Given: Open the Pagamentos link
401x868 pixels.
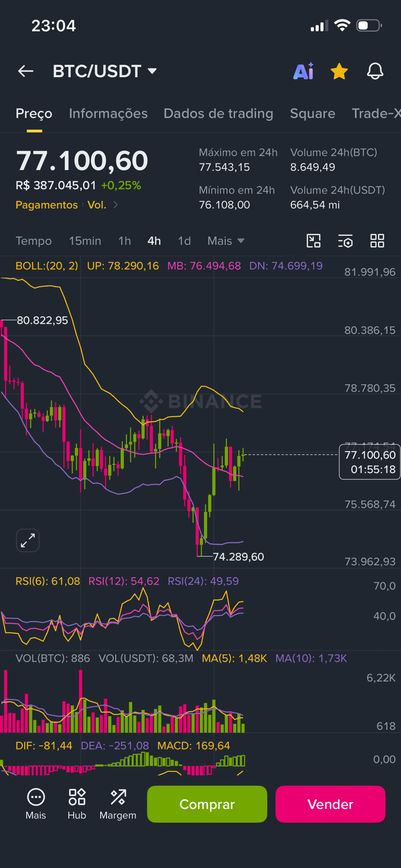Looking at the screenshot, I should (46, 205).
